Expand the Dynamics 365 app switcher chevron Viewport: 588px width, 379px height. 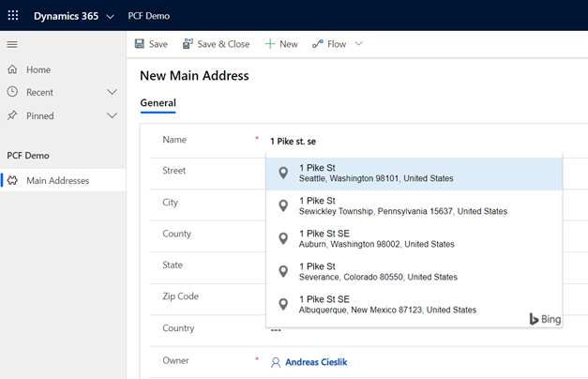click(110, 17)
